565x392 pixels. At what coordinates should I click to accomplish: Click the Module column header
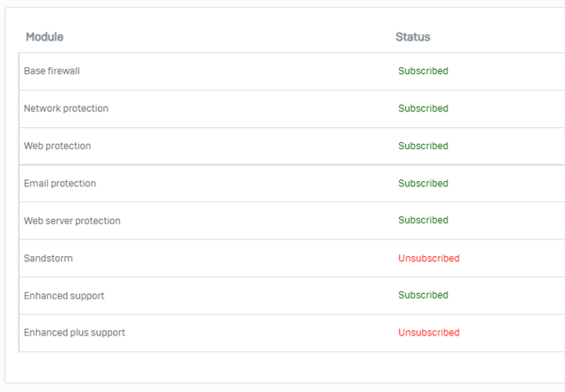click(44, 37)
